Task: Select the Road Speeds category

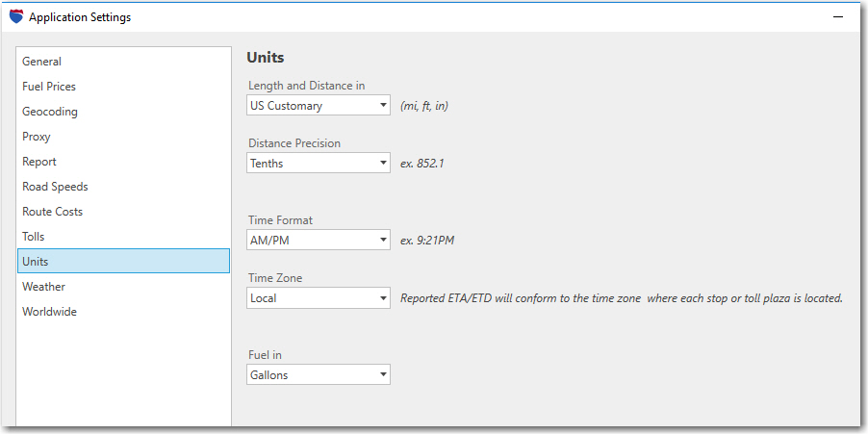Action: 55,187
